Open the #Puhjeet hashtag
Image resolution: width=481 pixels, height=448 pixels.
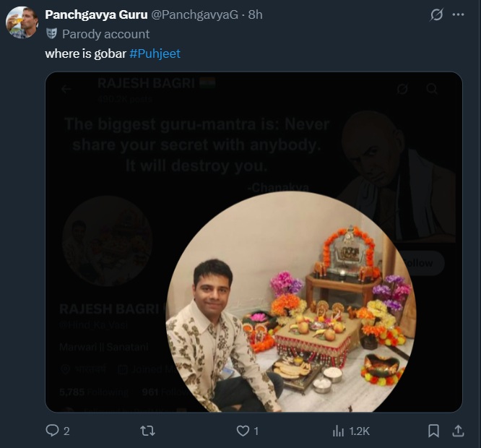pos(155,53)
